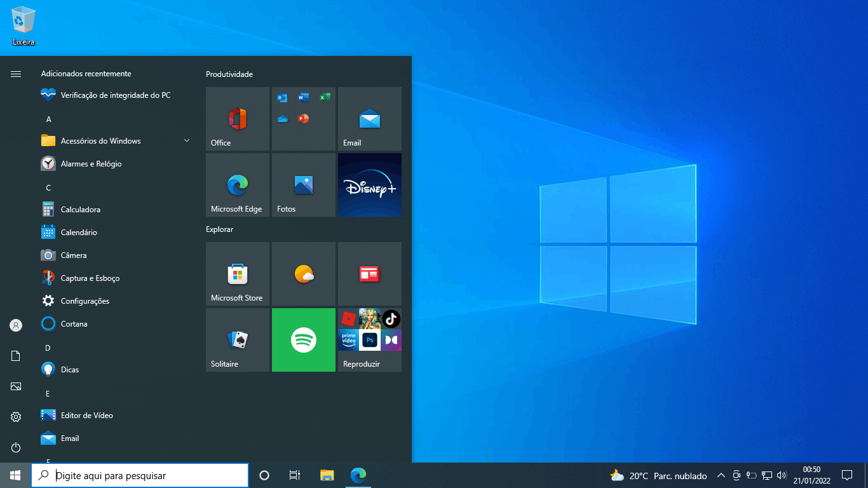
Task: Launch the Disney+ tile
Action: coord(370,185)
